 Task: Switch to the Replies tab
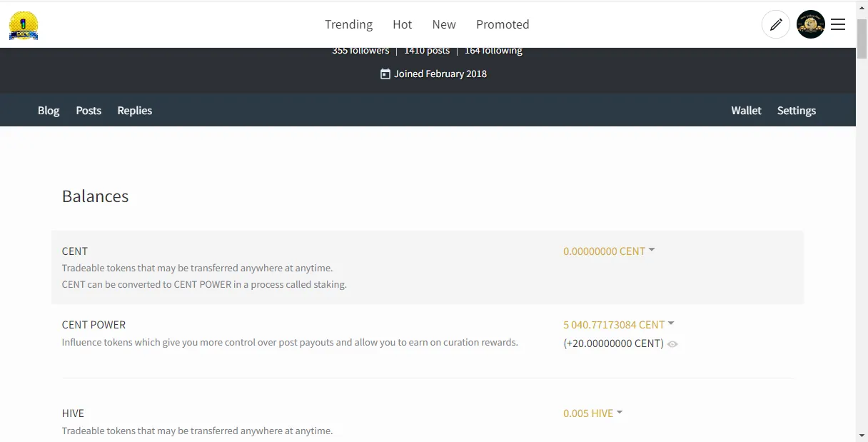click(x=135, y=110)
